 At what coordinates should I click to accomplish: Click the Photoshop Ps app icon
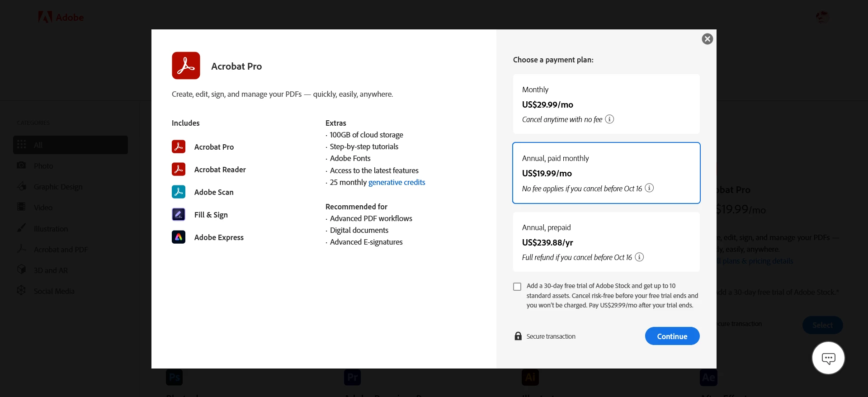pyautogui.click(x=174, y=377)
